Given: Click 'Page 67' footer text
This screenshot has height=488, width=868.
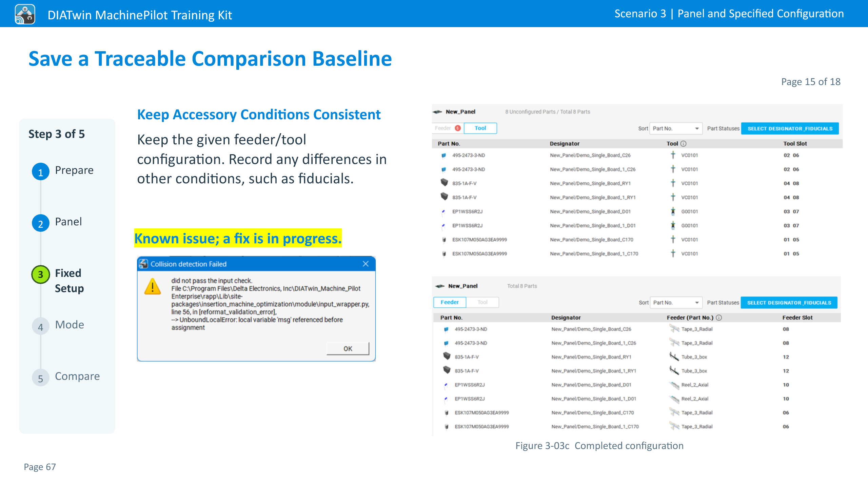Looking at the screenshot, I should tap(40, 467).
